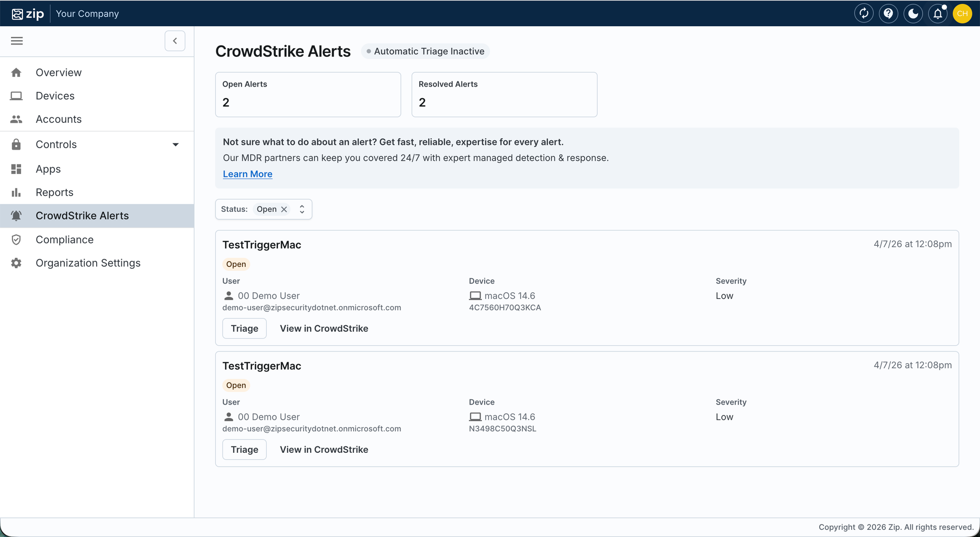Click device serial 4C7560H70Q3KCA text
980x537 pixels.
point(505,307)
